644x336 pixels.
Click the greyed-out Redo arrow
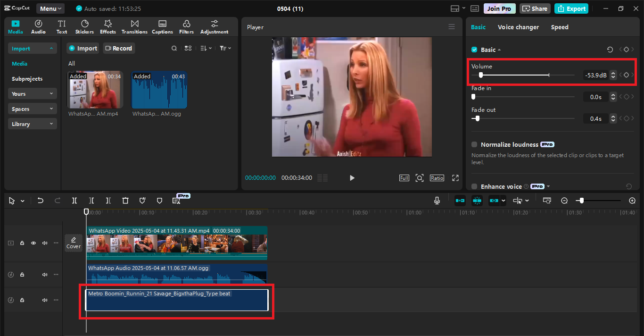(x=58, y=201)
